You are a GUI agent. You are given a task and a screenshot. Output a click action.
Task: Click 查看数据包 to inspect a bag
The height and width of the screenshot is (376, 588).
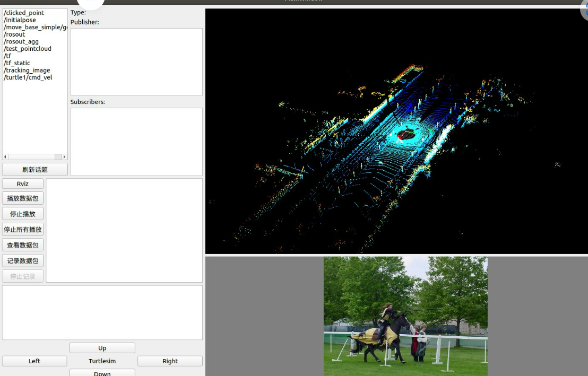(22, 244)
